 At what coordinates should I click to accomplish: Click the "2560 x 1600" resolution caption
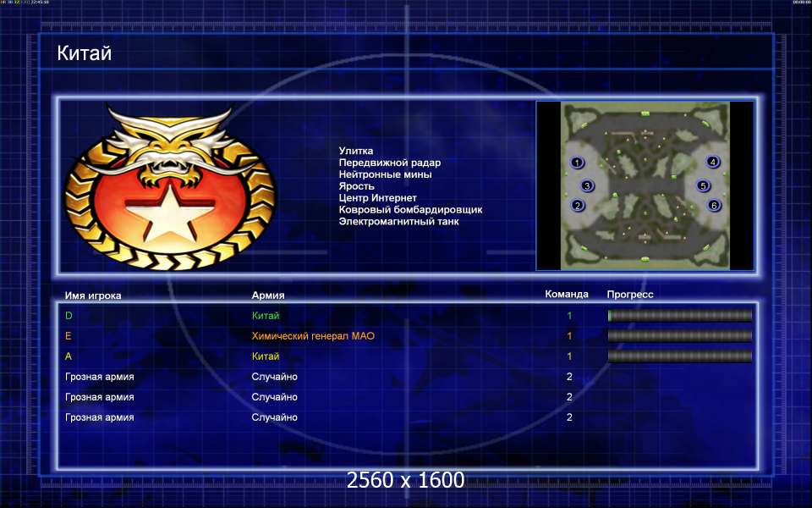tap(405, 480)
